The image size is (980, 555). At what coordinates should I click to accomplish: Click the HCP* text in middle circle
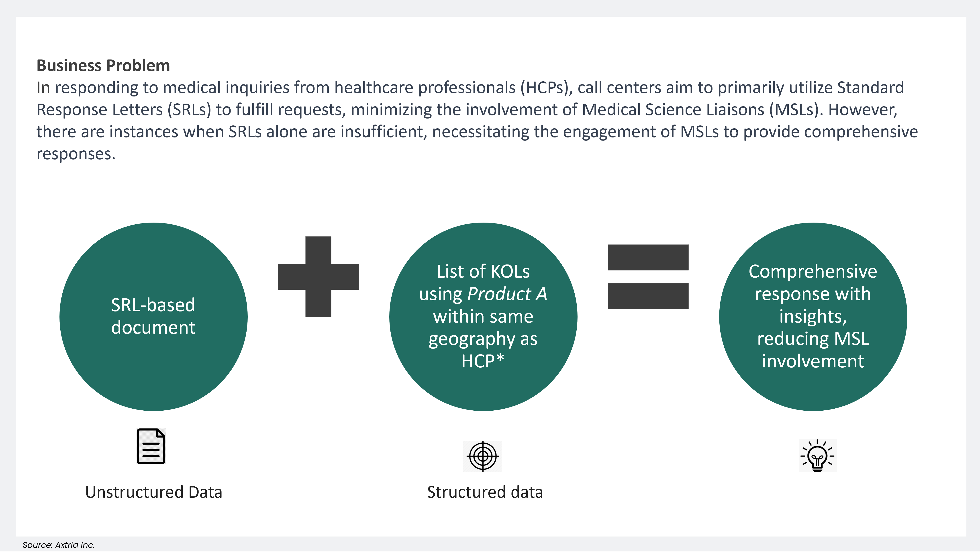483,361
